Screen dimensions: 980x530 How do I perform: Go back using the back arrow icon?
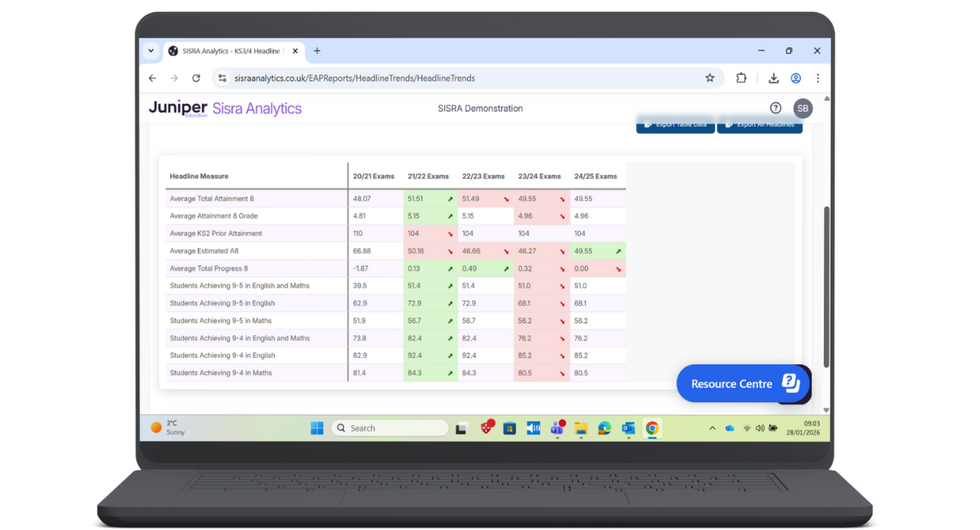pyautogui.click(x=152, y=78)
